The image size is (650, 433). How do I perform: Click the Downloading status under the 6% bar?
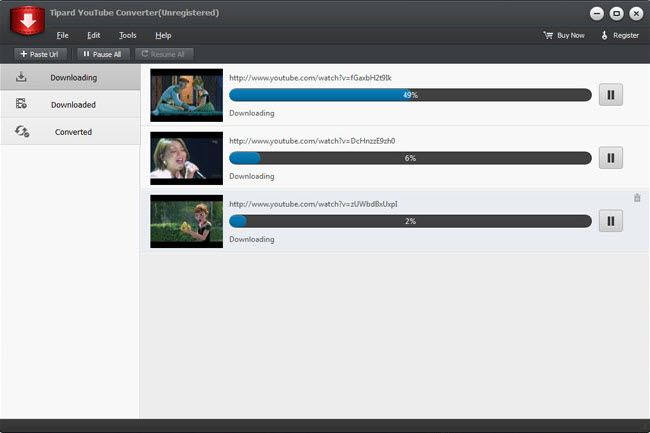[252, 176]
